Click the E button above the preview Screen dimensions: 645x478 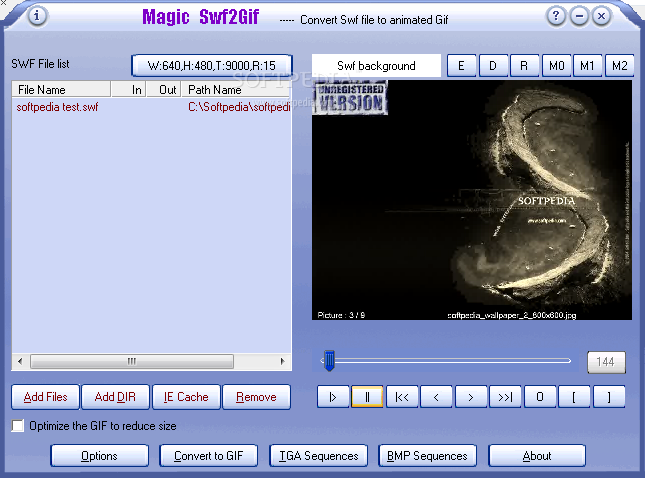461,66
